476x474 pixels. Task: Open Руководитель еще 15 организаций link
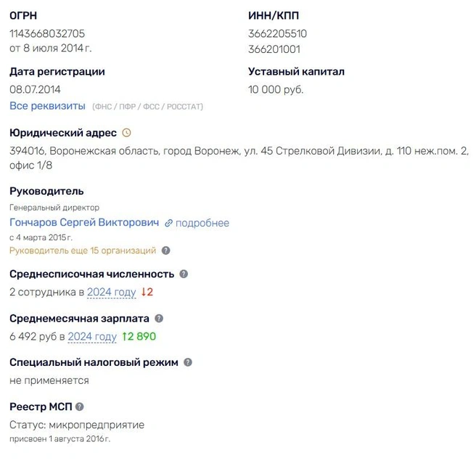[83, 250]
